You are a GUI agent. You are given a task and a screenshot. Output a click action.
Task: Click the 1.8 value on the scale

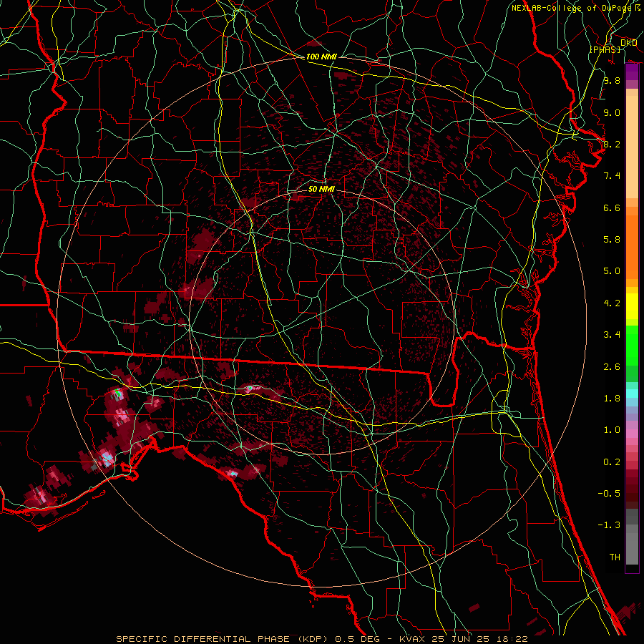tap(612, 399)
